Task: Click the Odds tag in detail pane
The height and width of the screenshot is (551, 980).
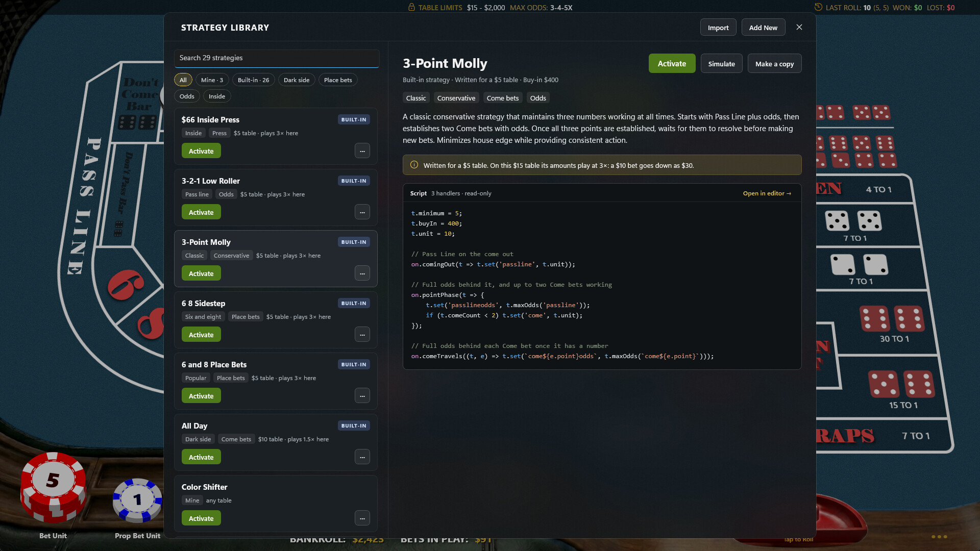Action: pyautogui.click(x=538, y=98)
